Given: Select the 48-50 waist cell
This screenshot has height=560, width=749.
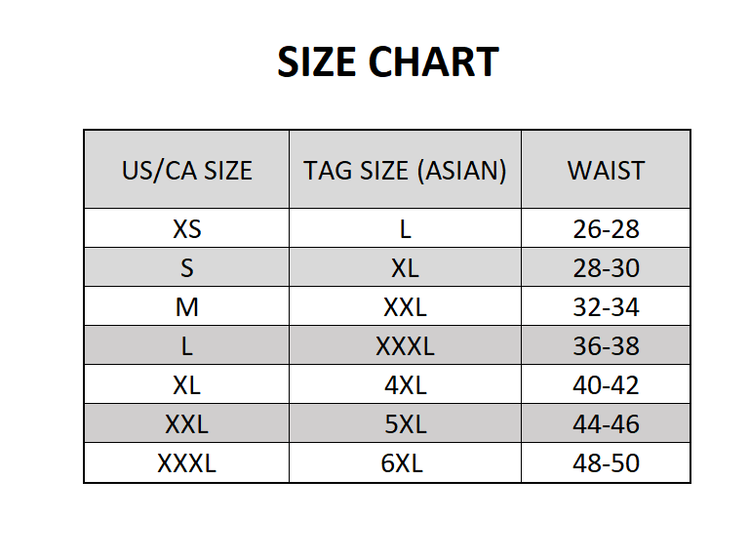Looking at the screenshot, I should coord(606,462).
